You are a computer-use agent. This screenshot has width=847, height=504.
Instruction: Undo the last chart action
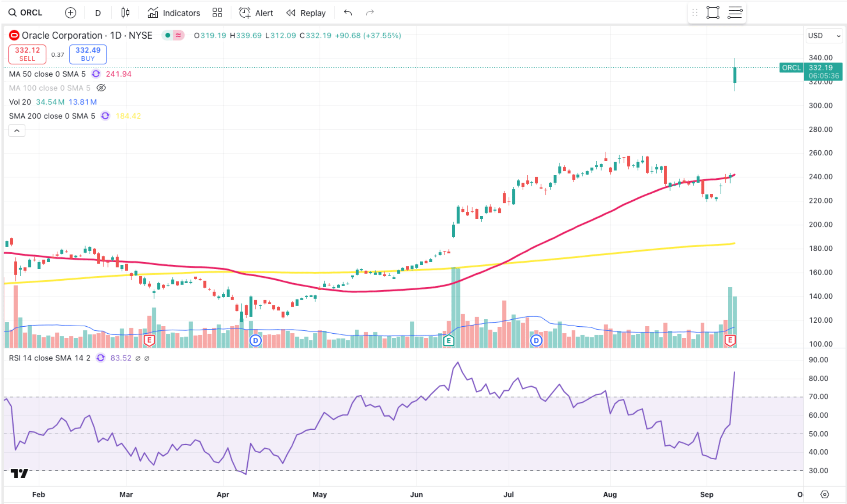[348, 13]
